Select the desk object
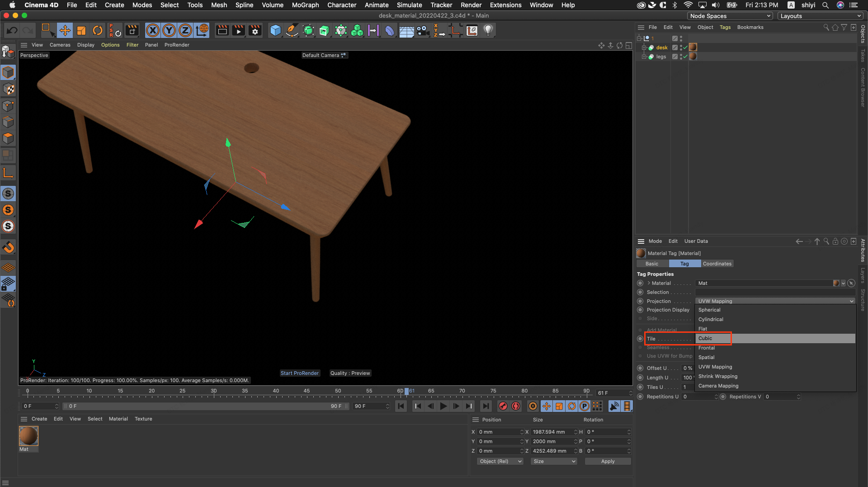This screenshot has width=868, height=487. pyautogui.click(x=662, y=47)
